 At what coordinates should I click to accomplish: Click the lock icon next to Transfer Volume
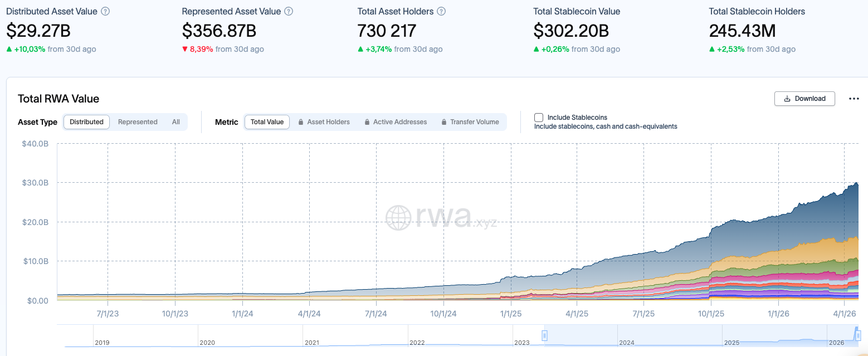[443, 122]
